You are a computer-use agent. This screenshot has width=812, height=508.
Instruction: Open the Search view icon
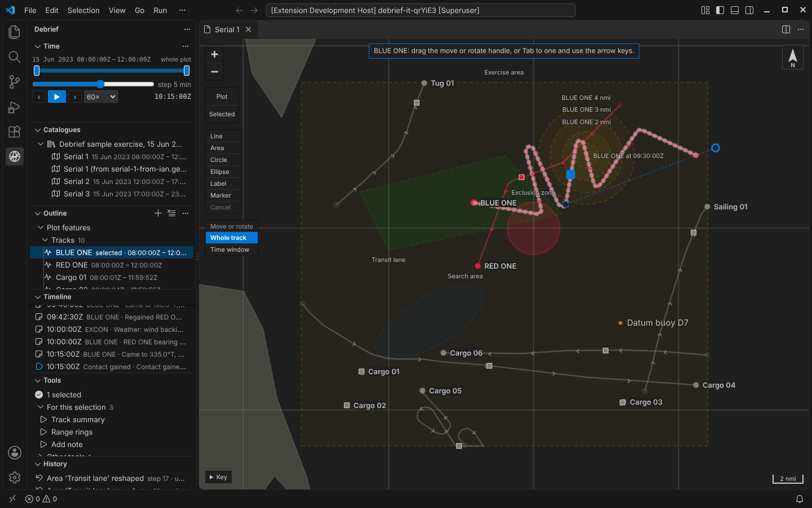tap(15, 57)
